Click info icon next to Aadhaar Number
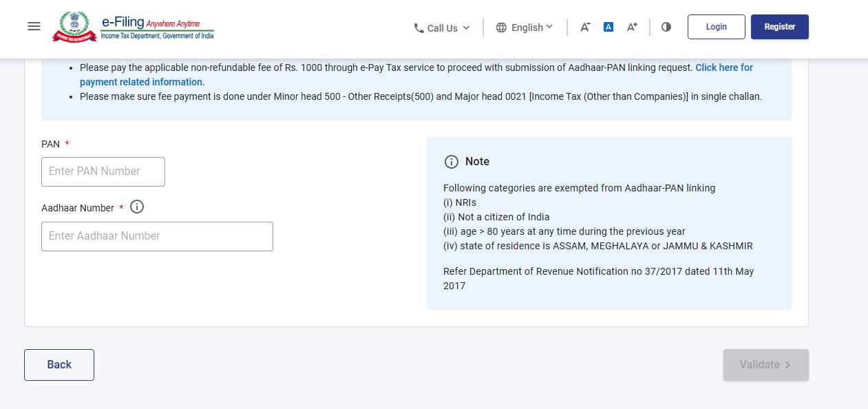 coord(137,207)
